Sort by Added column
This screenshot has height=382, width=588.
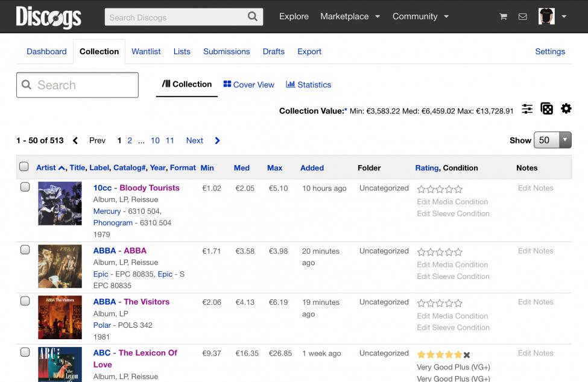(312, 168)
